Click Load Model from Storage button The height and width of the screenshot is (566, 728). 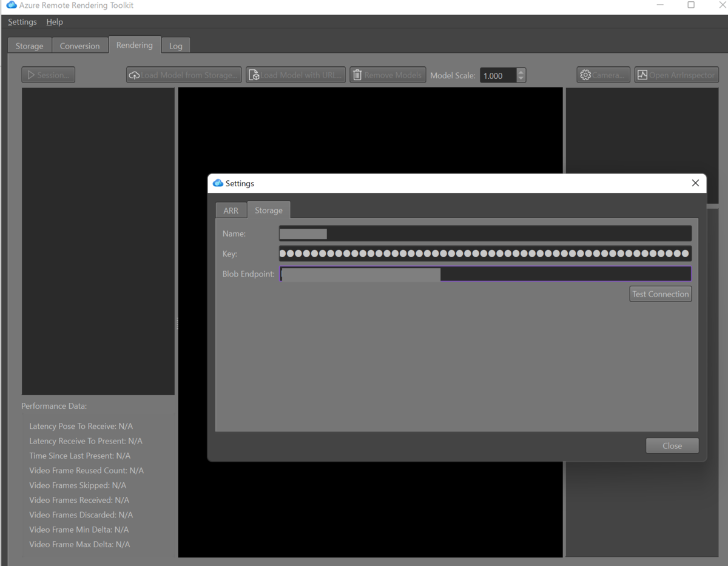[184, 75]
